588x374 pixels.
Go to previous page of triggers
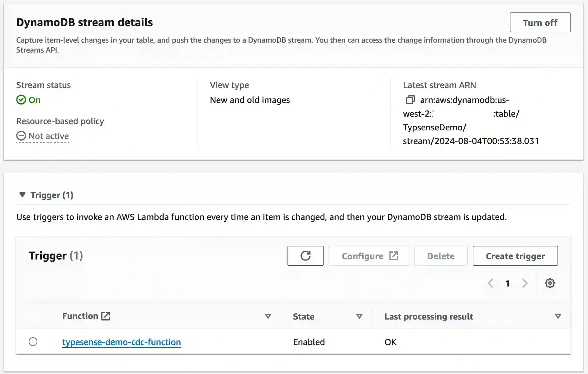(x=490, y=283)
